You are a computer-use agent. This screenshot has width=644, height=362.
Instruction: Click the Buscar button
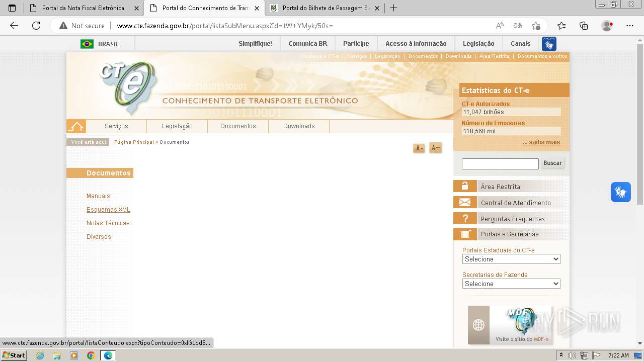[x=552, y=163]
